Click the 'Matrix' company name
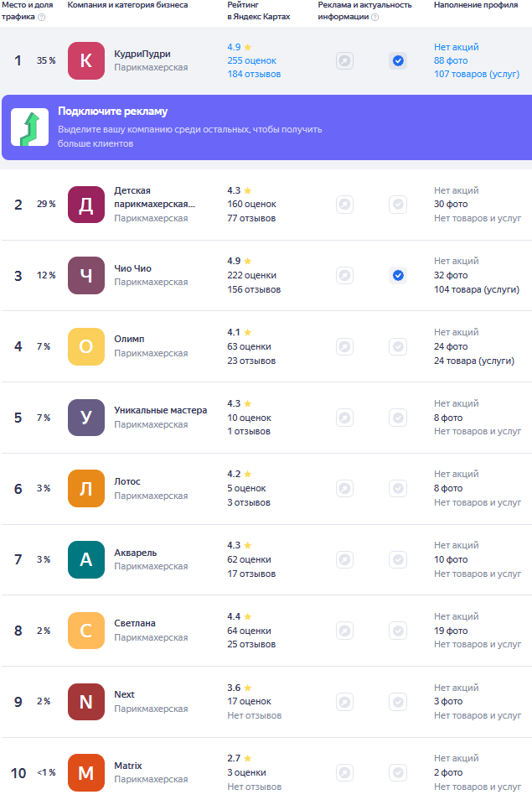This screenshot has width=532, height=805. click(x=127, y=766)
